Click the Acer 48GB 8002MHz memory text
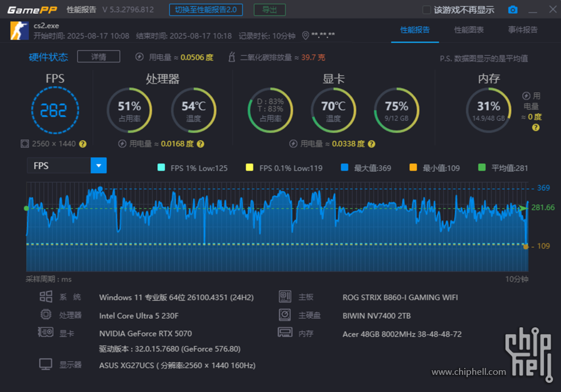The height and width of the screenshot is (392, 561). pos(402,334)
